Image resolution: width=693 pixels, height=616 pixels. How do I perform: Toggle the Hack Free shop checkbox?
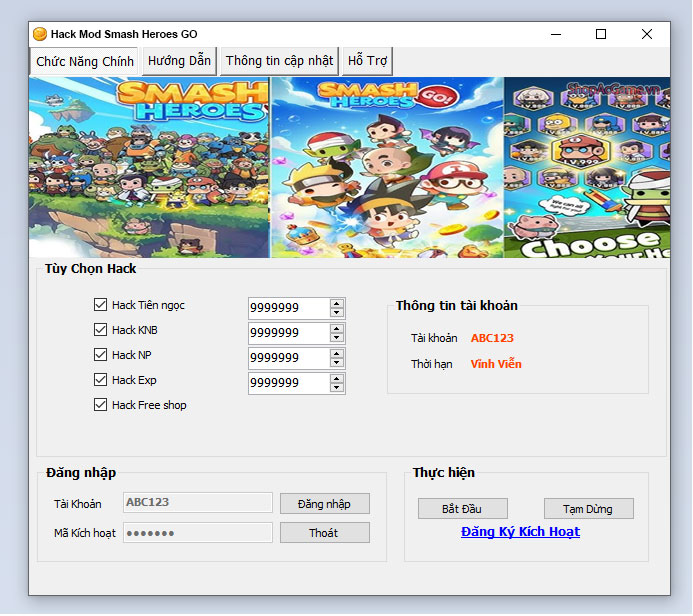pyautogui.click(x=100, y=405)
